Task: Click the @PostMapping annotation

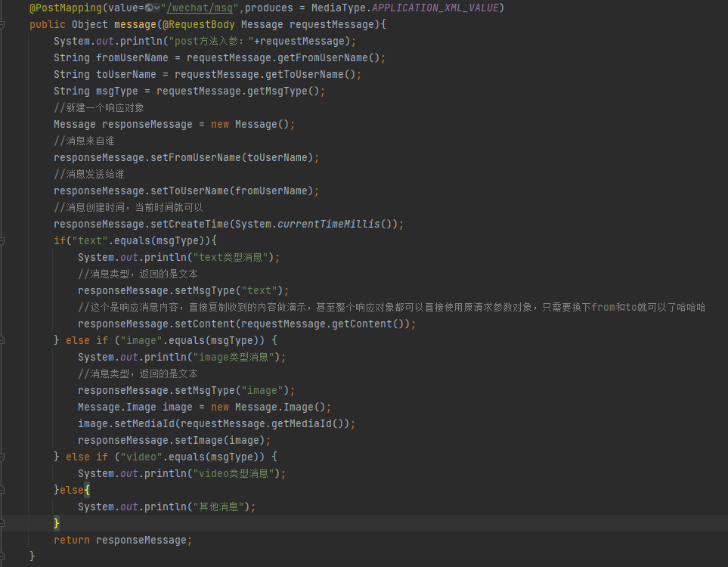Action: (x=66, y=8)
